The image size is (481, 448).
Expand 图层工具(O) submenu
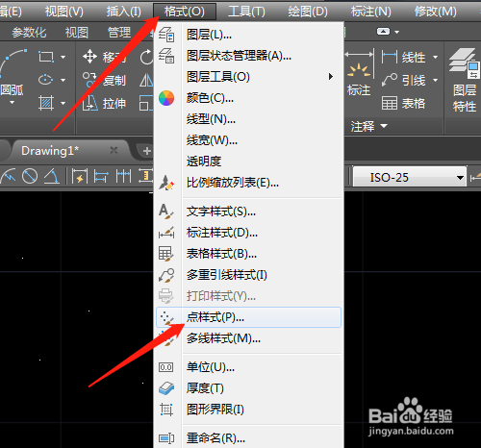pos(248,77)
